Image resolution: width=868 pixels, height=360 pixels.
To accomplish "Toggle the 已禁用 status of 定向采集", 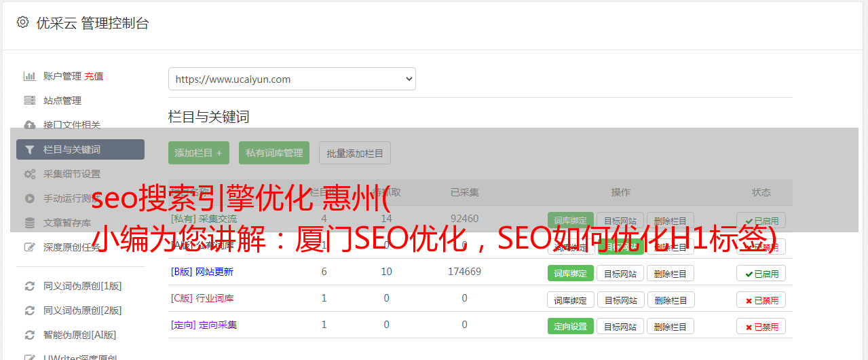I will pos(761,326).
